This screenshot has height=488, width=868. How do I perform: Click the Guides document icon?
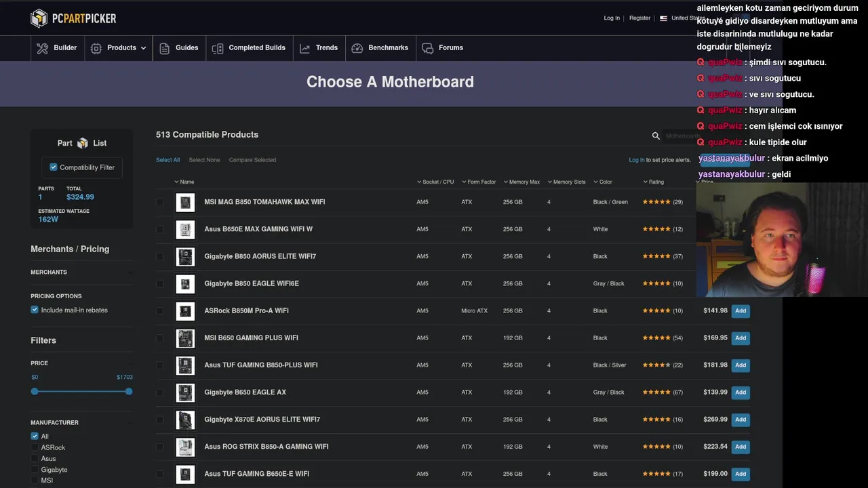pyautogui.click(x=164, y=48)
